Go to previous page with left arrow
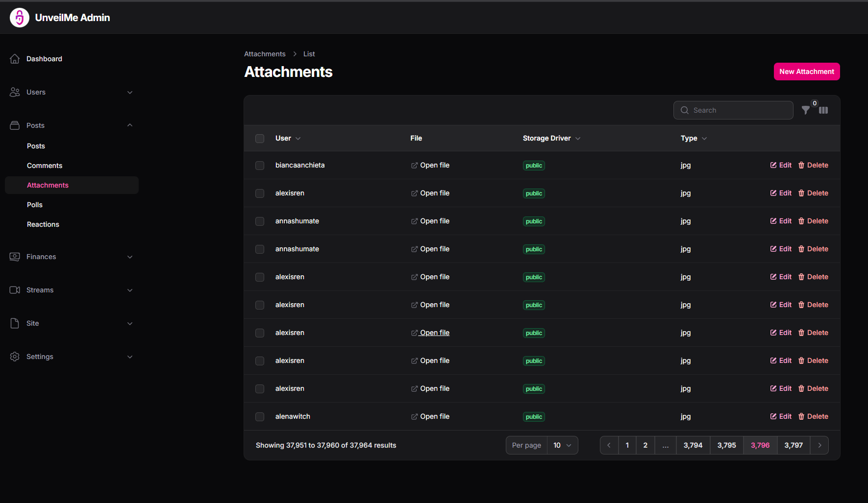 pos(609,445)
